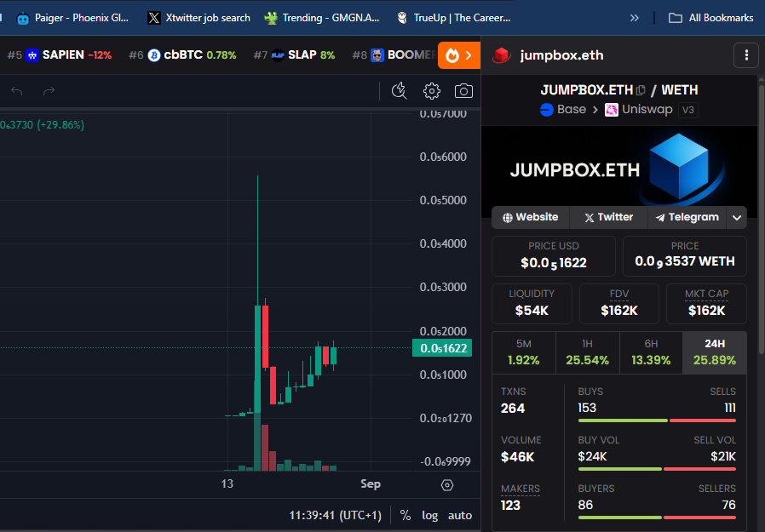Image resolution: width=765 pixels, height=532 pixels.
Task: Click the buy vol versus sell vol bar
Action: (x=657, y=469)
